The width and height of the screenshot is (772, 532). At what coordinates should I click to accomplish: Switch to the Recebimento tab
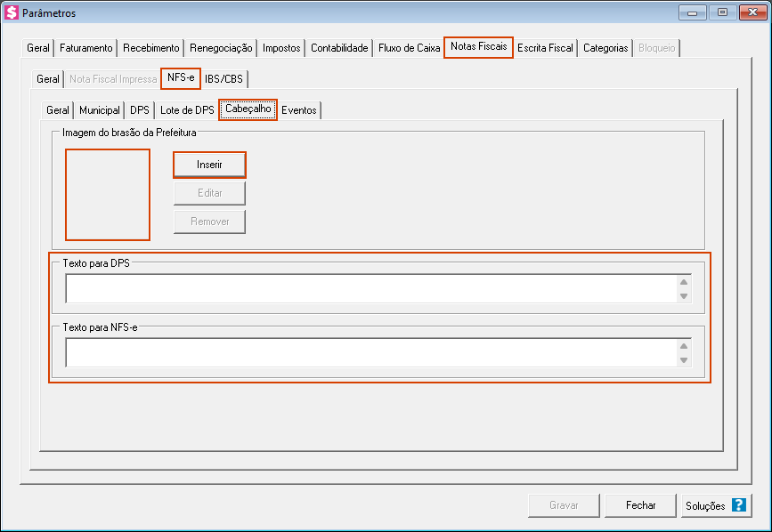click(151, 48)
